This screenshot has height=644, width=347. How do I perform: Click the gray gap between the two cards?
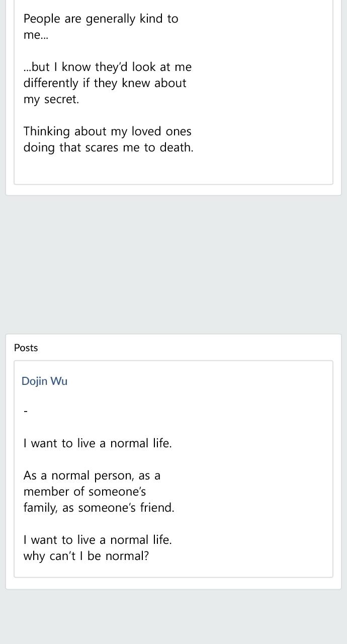point(173,264)
